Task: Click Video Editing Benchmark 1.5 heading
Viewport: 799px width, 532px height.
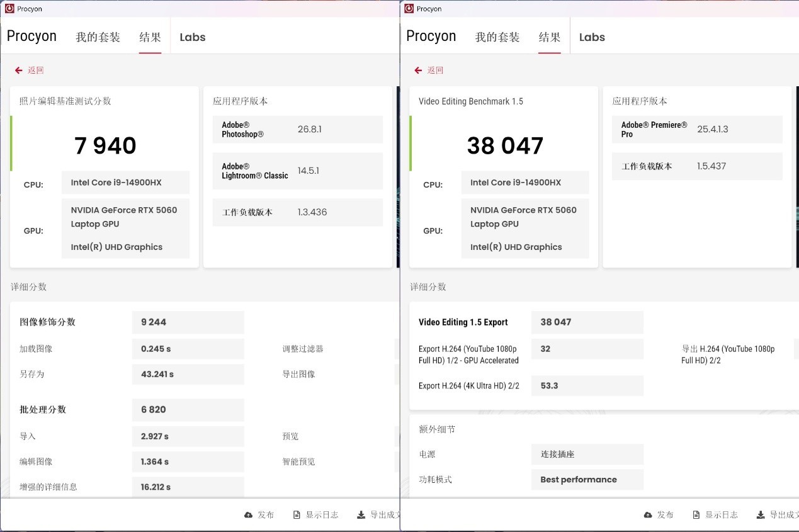Action: click(471, 101)
